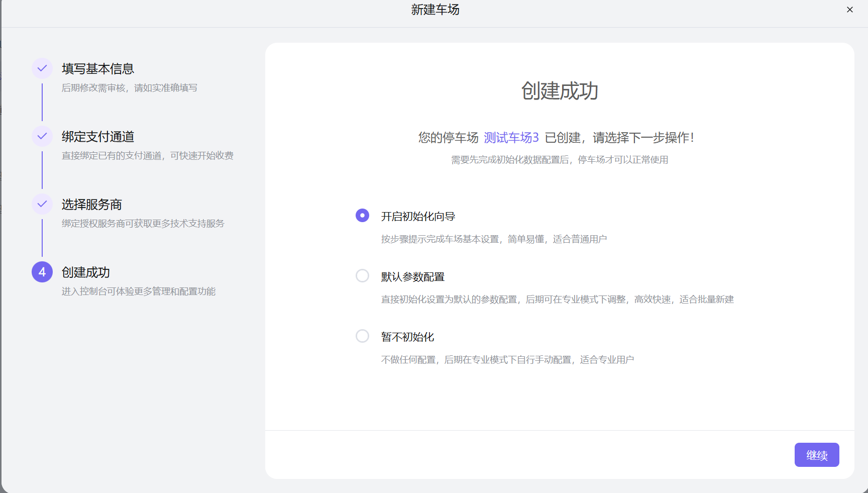Close the 新建车场 dialog

(x=850, y=9)
